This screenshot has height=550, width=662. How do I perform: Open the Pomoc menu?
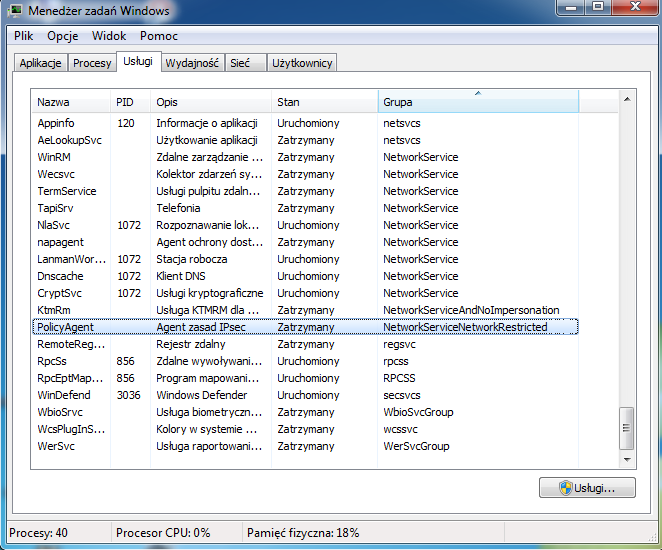pos(159,36)
